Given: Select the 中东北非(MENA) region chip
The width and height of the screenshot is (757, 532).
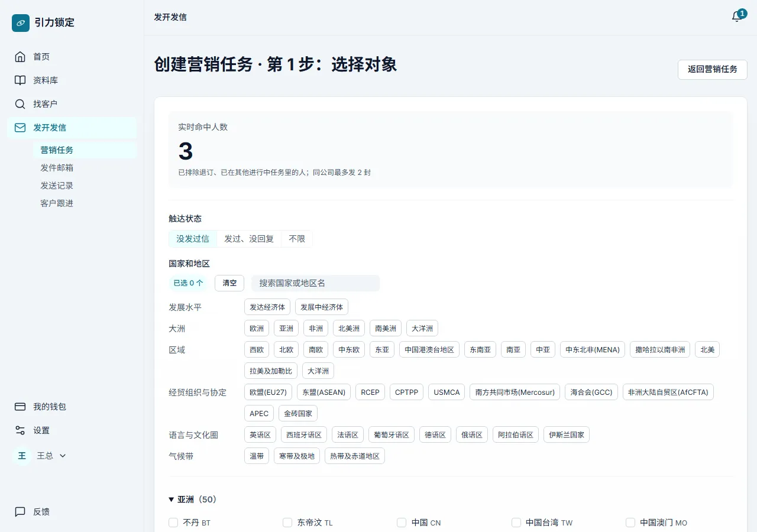Looking at the screenshot, I should coord(593,350).
